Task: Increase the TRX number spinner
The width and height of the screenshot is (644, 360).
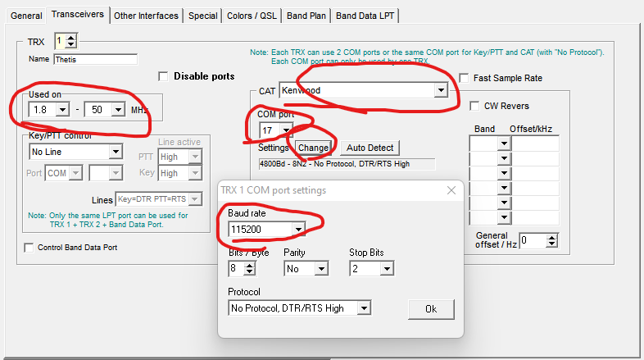Action: (71, 37)
